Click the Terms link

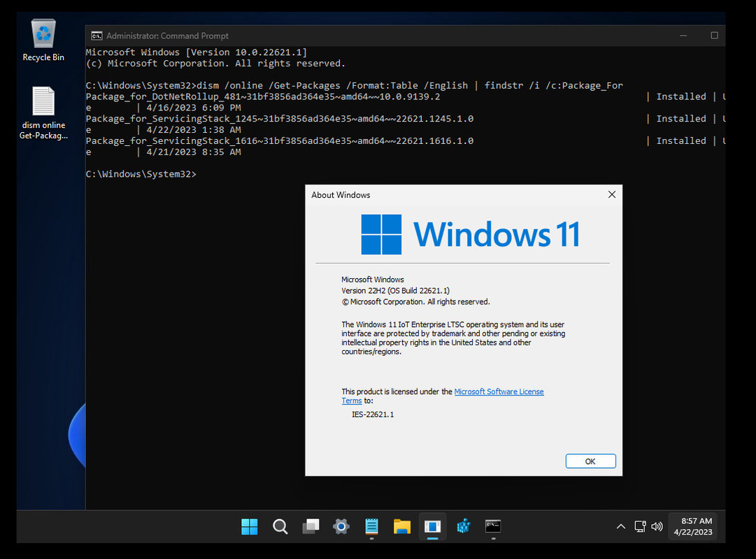click(352, 400)
